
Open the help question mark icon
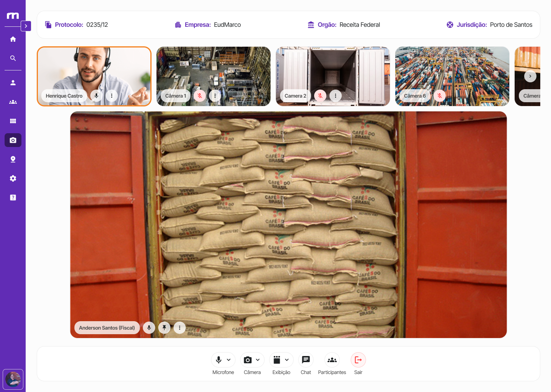pyautogui.click(x=13, y=198)
